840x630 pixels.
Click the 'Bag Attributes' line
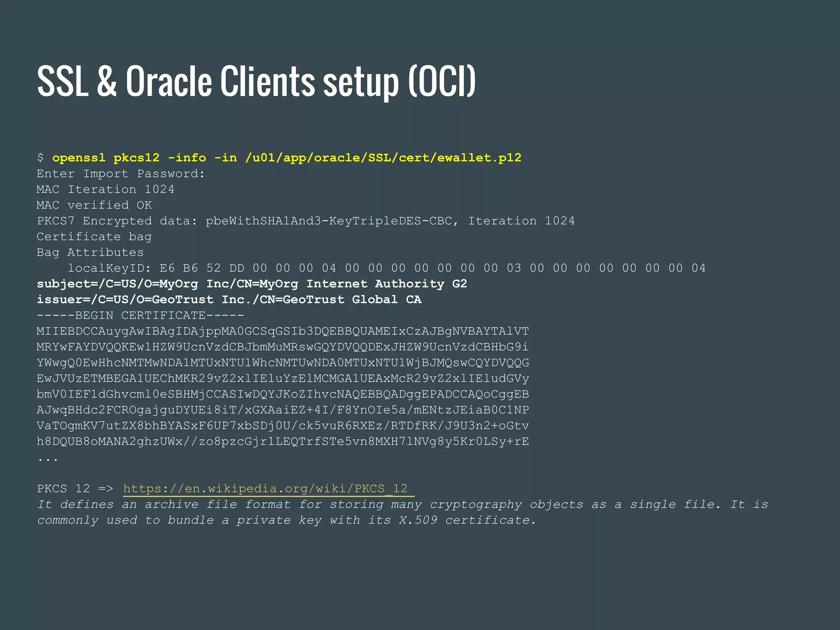[90, 252]
